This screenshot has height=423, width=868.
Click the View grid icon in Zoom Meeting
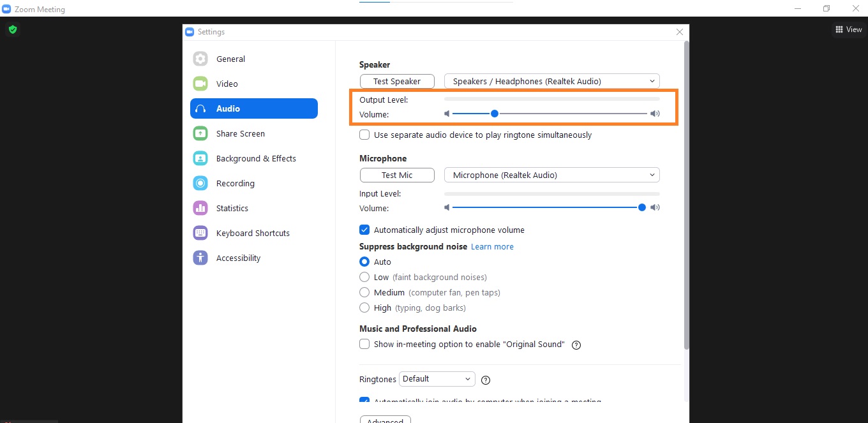click(x=839, y=29)
